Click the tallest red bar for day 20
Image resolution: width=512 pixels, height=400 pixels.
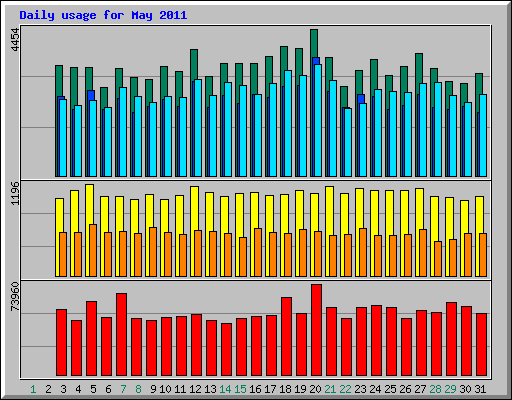pyautogui.click(x=316, y=330)
